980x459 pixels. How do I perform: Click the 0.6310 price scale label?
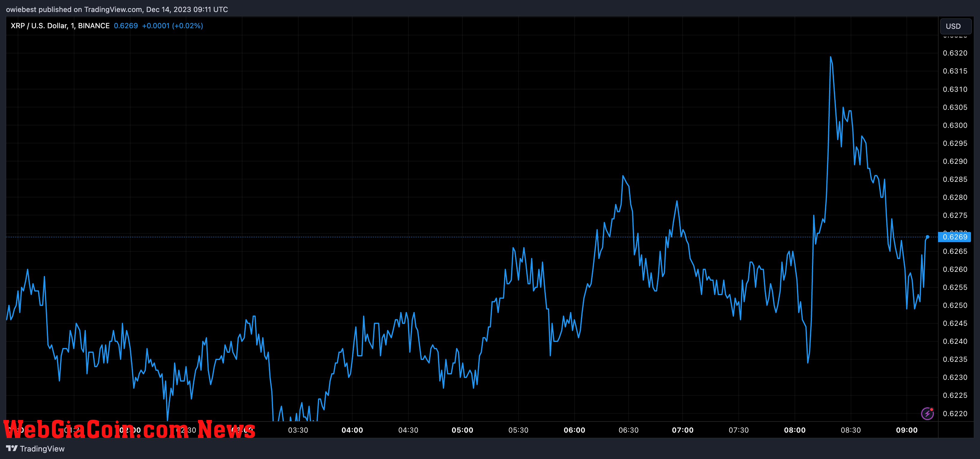pyautogui.click(x=955, y=89)
